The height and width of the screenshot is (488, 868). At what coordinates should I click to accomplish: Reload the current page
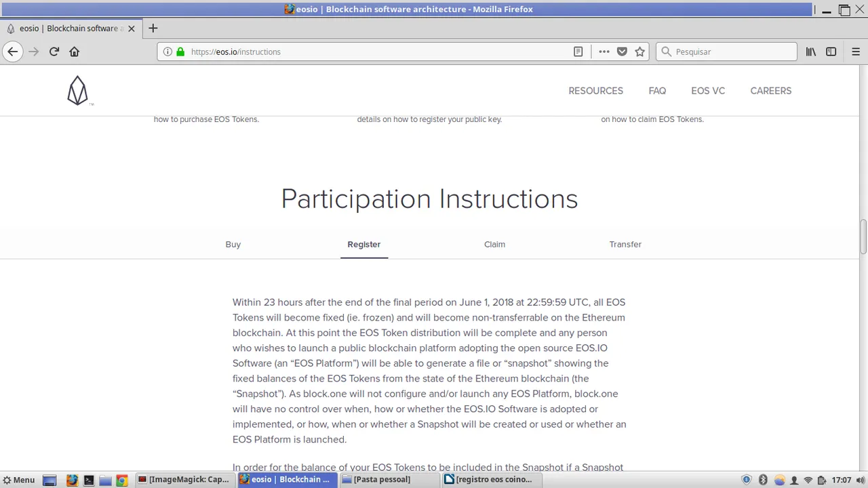click(x=54, y=52)
